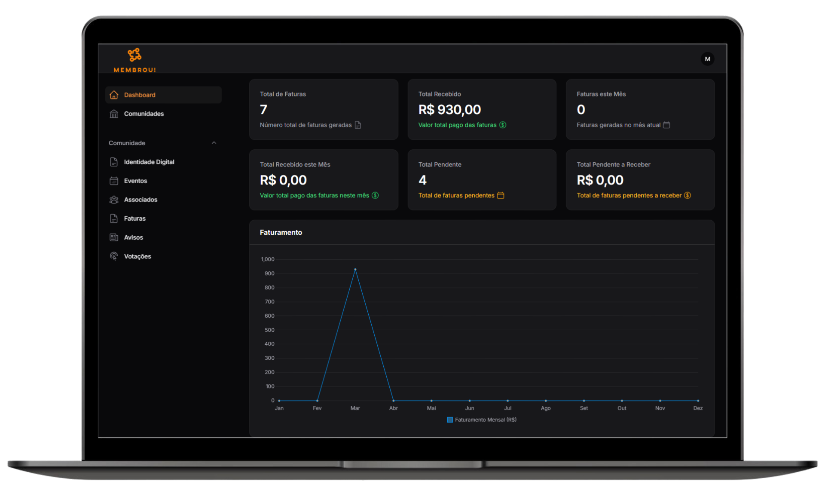Select the Associados people icon
Image resolution: width=825 pixels, height=504 pixels.
113,200
